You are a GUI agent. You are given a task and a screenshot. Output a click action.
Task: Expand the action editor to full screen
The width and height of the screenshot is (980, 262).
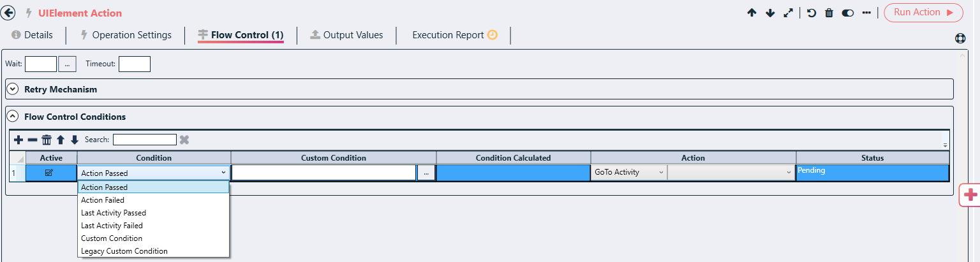(x=789, y=13)
